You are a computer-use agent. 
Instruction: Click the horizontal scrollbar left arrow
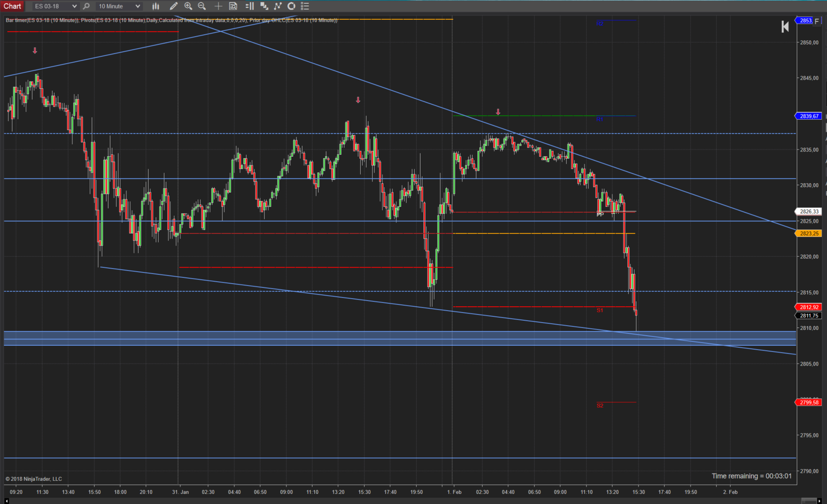tap(7, 501)
